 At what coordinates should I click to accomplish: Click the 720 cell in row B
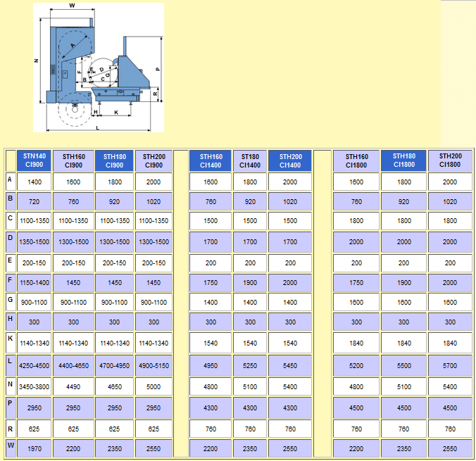pyautogui.click(x=35, y=201)
